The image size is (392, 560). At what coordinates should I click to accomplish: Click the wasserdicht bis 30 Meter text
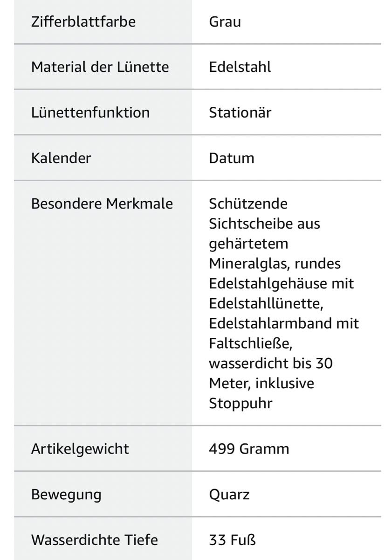click(x=271, y=373)
